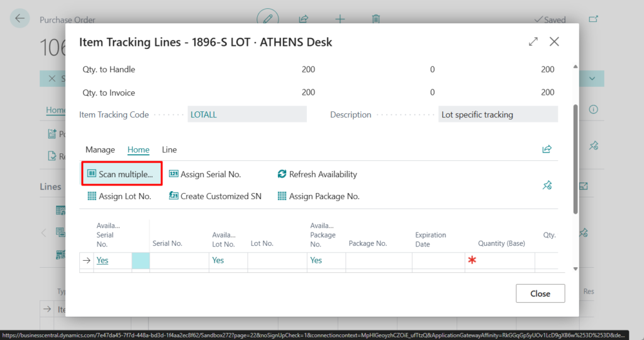The width and height of the screenshot is (644, 340).
Task: Open the Yes link under Available Serial No.
Action: click(103, 260)
